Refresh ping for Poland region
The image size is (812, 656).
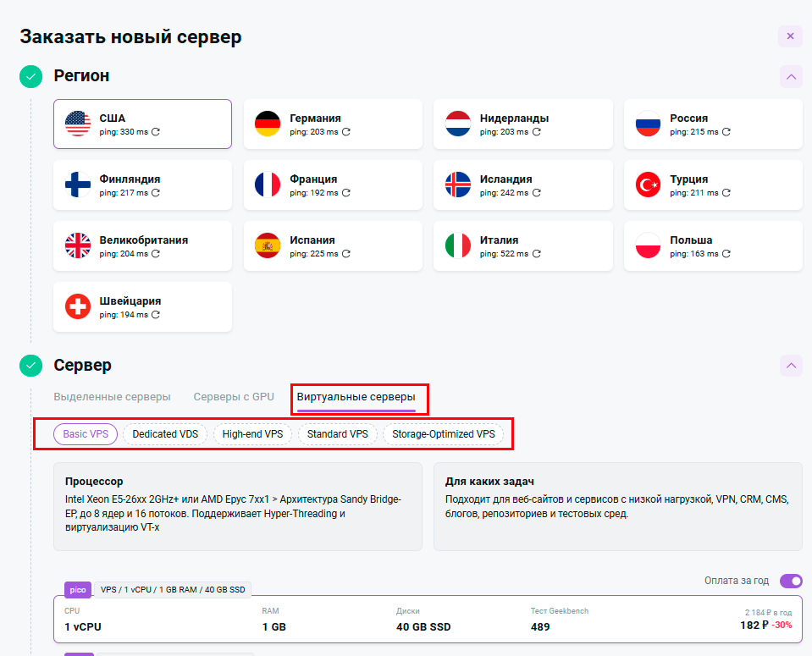pos(726,254)
